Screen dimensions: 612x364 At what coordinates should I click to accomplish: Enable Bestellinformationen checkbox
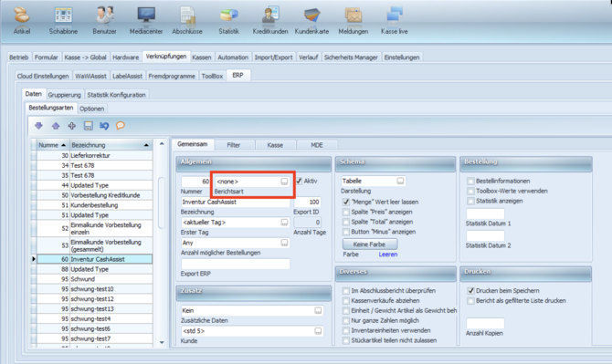pyautogui.click(x=470, y=181)
